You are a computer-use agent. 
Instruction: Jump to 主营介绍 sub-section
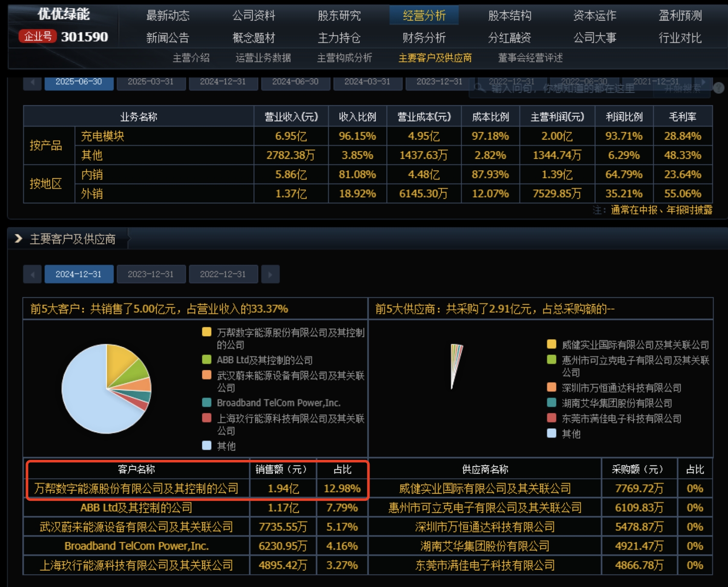coord(191,58)
